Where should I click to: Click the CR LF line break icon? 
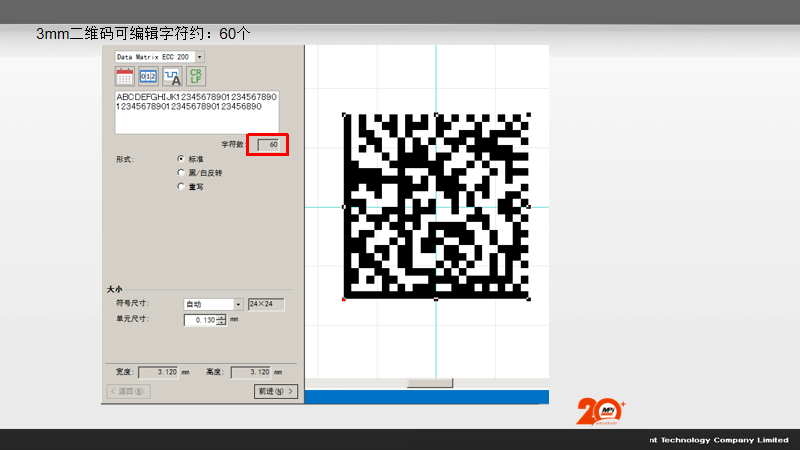(196, 76)
